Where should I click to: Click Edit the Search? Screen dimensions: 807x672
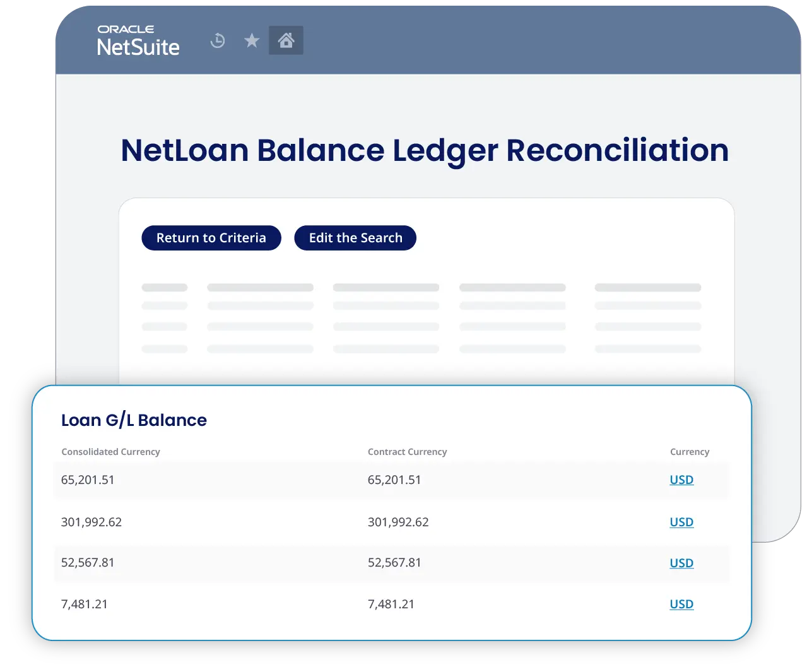[355, 238]
